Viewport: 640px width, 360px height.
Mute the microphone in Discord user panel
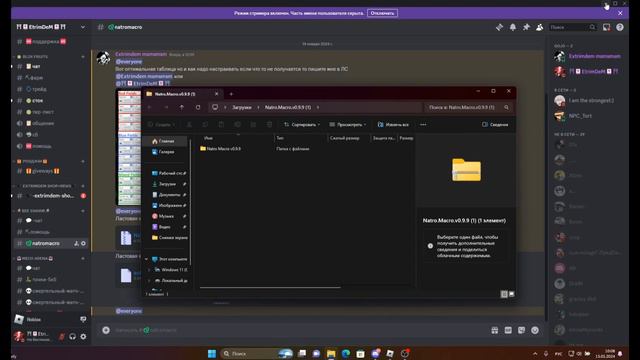[x=62, y=336]
